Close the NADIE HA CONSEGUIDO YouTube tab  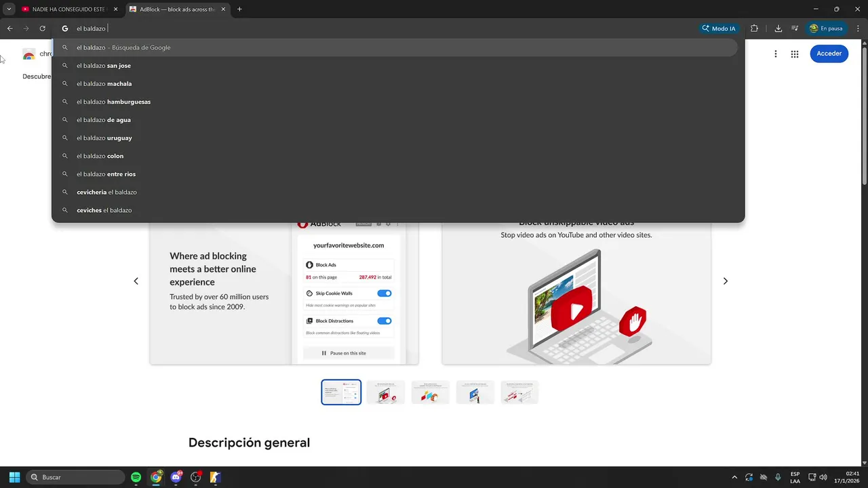[x=115, y=9]
